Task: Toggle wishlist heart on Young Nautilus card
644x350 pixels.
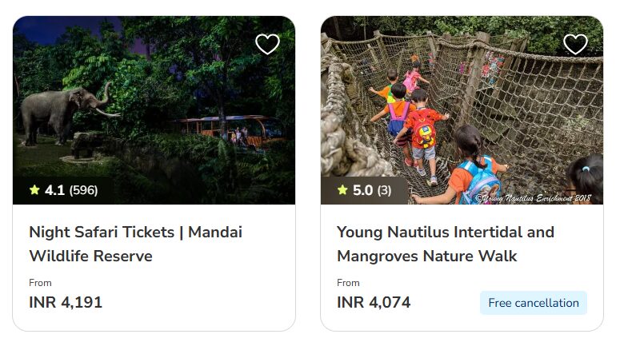Action: point(575,44)
